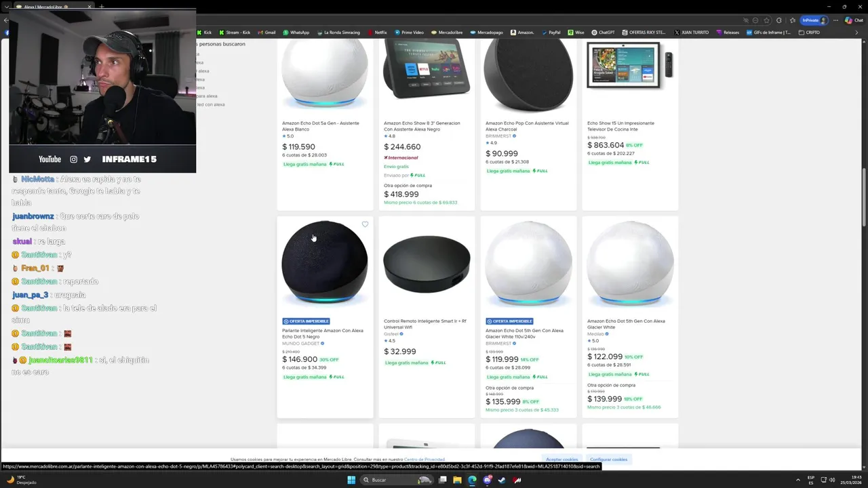Open the Prime Video bookmark
868x488 pixels.
tap(409, 33)
